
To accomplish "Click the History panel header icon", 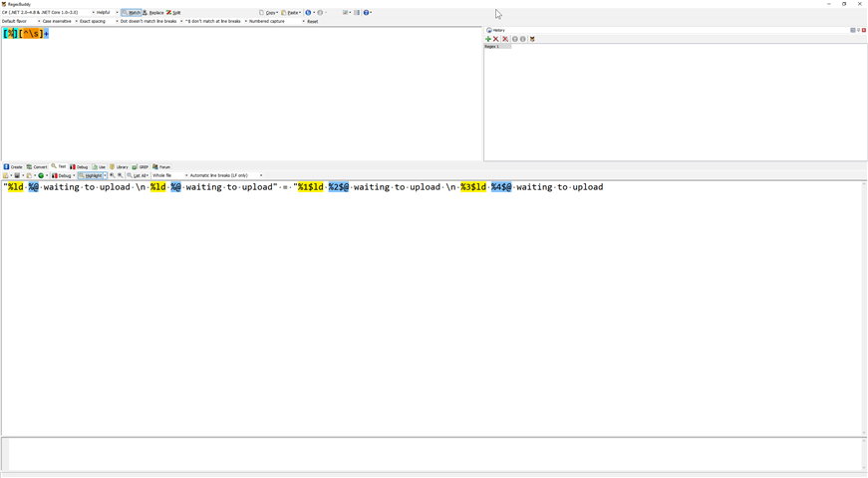I will 488,30.
